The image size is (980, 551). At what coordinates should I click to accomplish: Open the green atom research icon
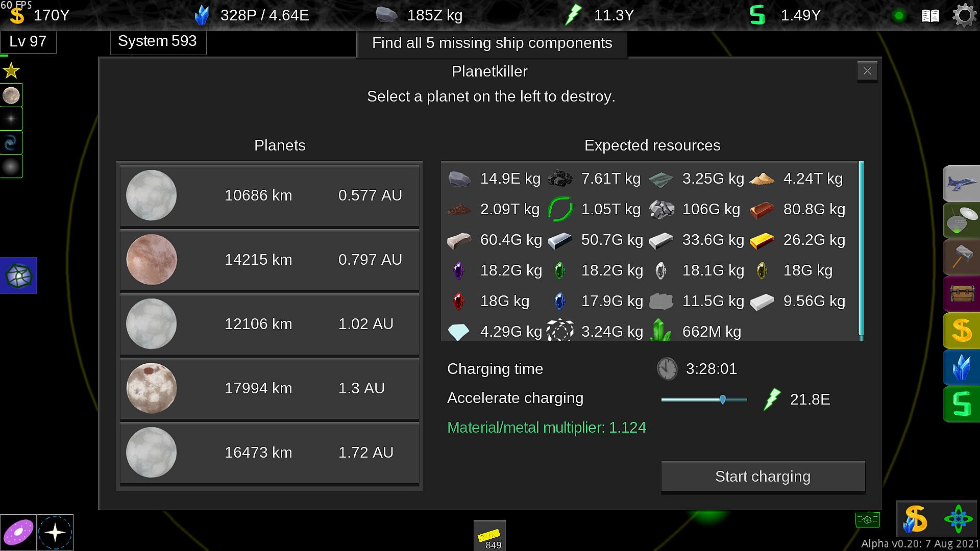click(x=958, y=519)
